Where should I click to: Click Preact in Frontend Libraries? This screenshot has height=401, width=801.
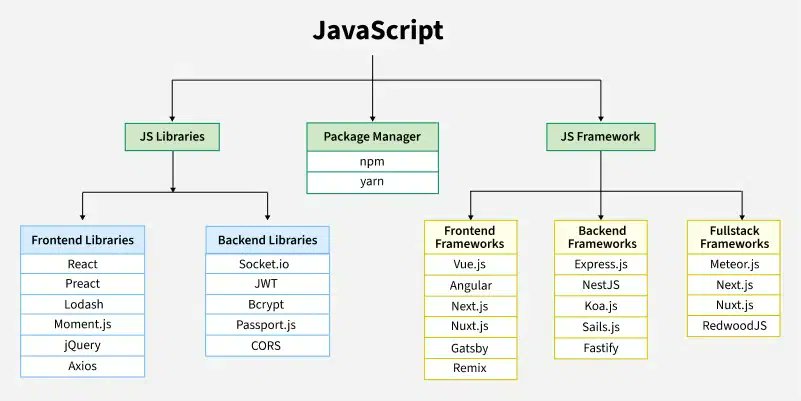click(83, 284)
